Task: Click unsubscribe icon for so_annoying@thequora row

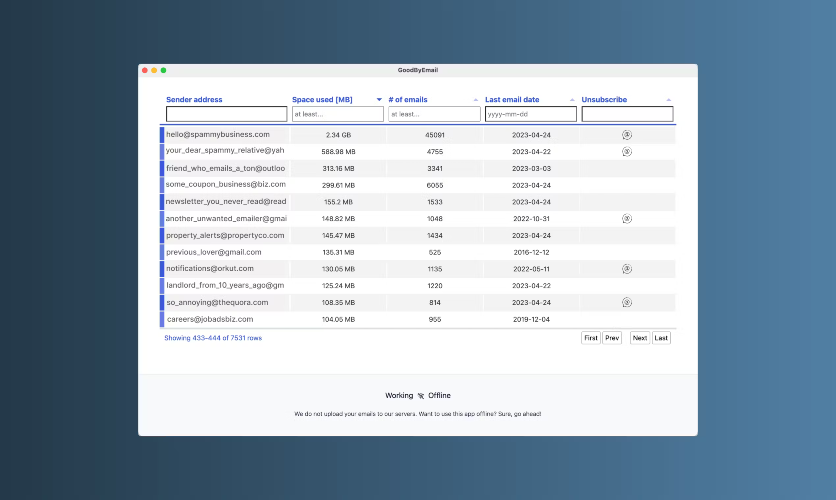Action: (627, 302)
